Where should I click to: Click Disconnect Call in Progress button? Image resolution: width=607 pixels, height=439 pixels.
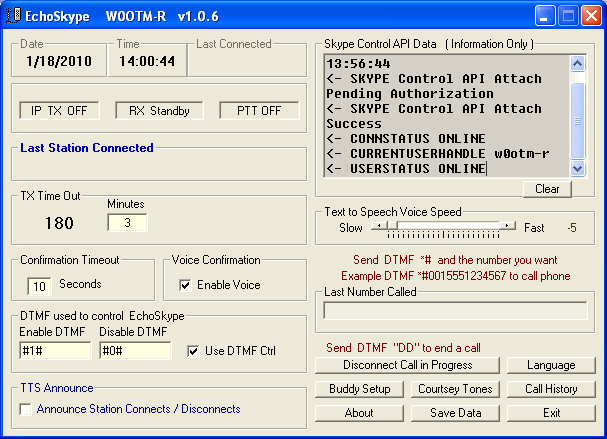407,365
